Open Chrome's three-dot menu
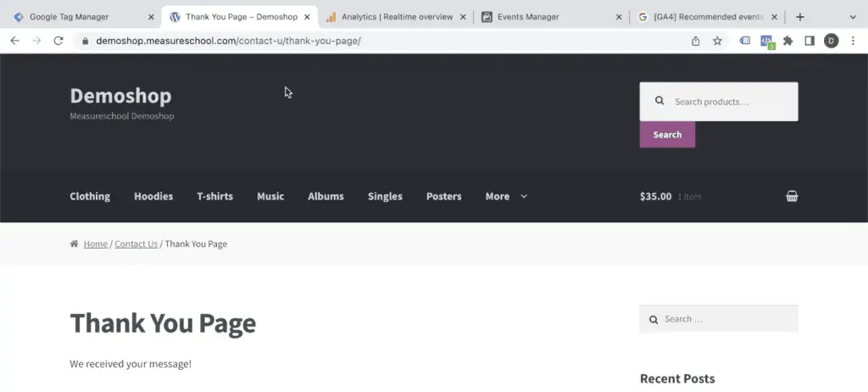Screen dimensions: 868x392 pyautogui.click(x=853, y=41)
